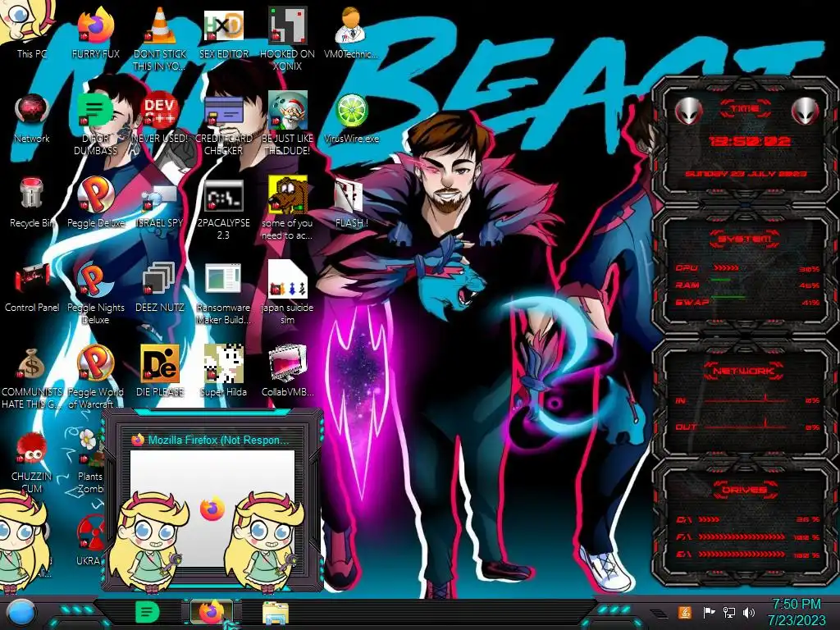Click the left alien head on the widget

688,111
